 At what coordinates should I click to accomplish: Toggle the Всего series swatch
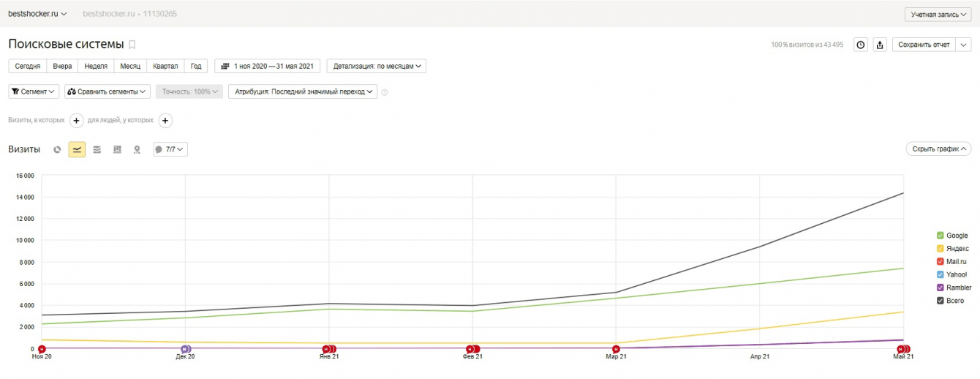pyautogui.click(x=940, y=301)
